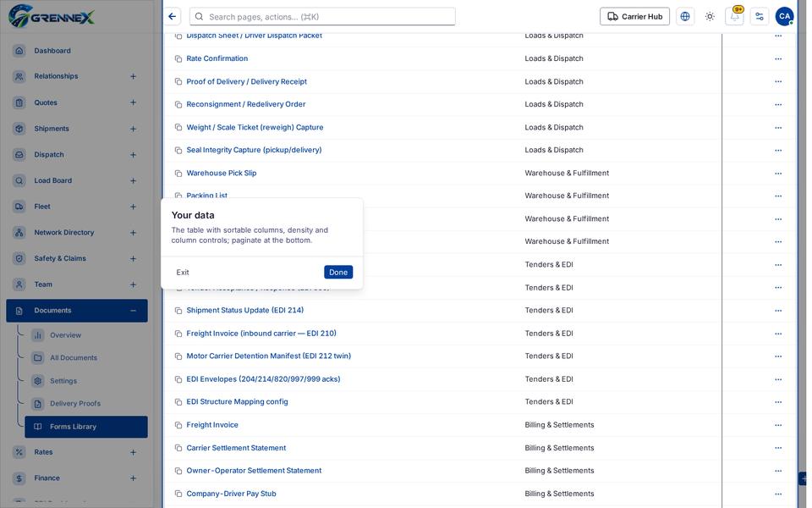Open Shipment Status Update (EDI 214) form
Viewport: 812px width, 508px height.
pyautogui.click(x=245, y=311)
